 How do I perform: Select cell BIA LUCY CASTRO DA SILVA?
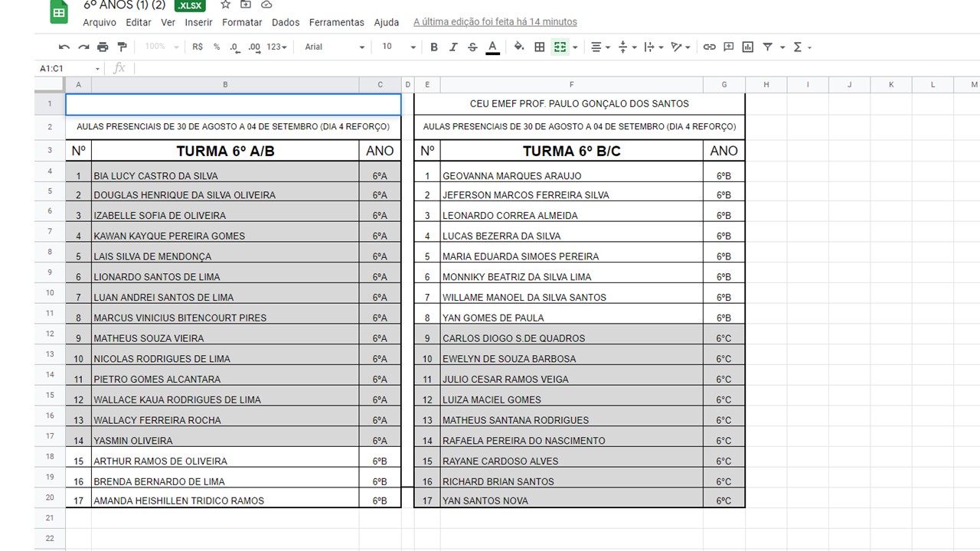(225, 172)
